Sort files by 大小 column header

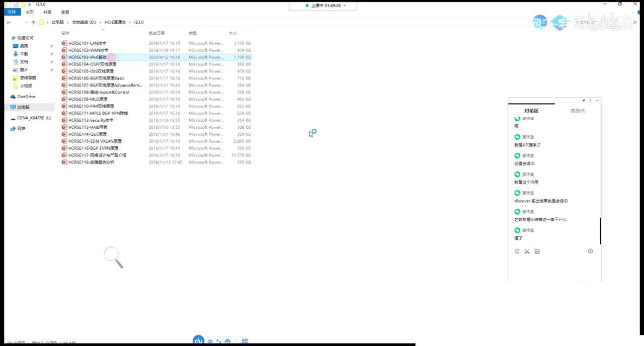pyautogui.click(x=233, y=33)
